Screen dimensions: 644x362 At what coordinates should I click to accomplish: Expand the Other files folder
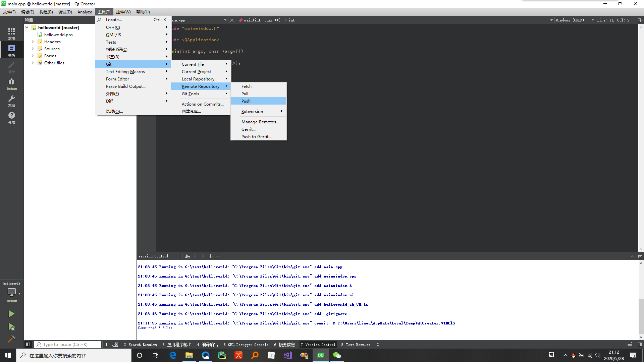click(33, 63)
